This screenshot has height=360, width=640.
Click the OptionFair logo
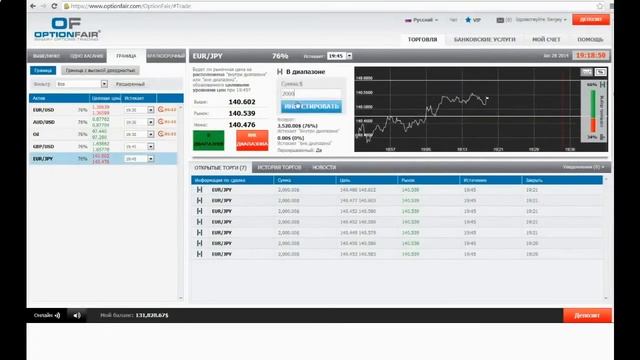(x=67, y=29)
